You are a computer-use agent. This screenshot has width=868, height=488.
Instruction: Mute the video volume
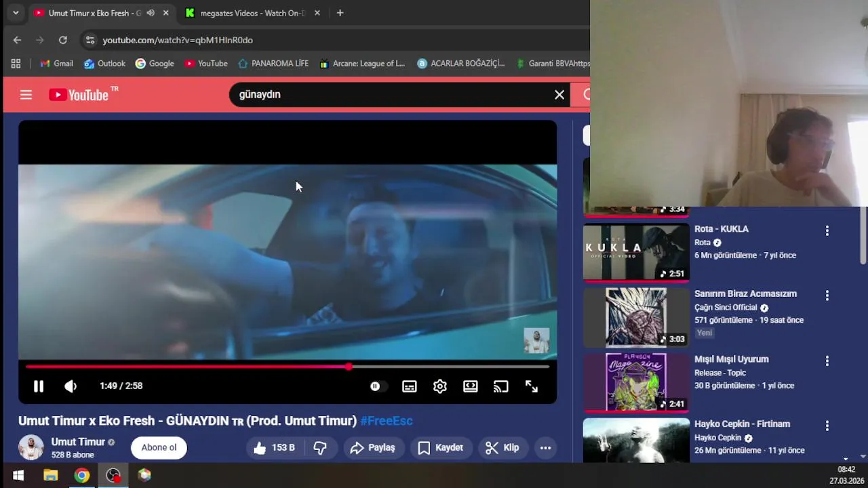click(x=71, y=386)
